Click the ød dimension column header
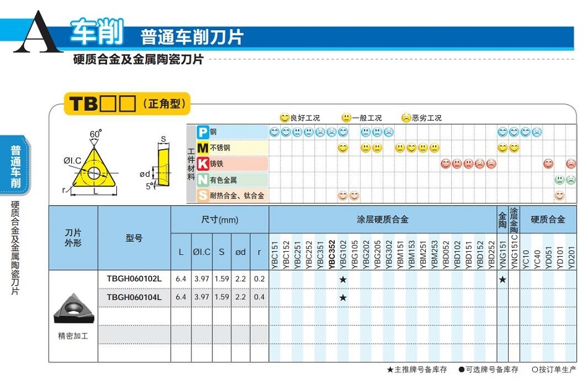Viewport: 588px width, 381px height. click(x=240, y=252)
